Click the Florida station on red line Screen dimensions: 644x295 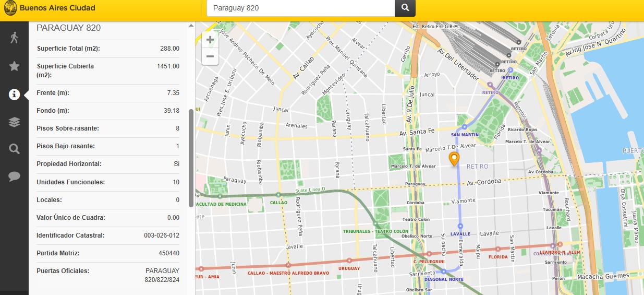(498, 250)
